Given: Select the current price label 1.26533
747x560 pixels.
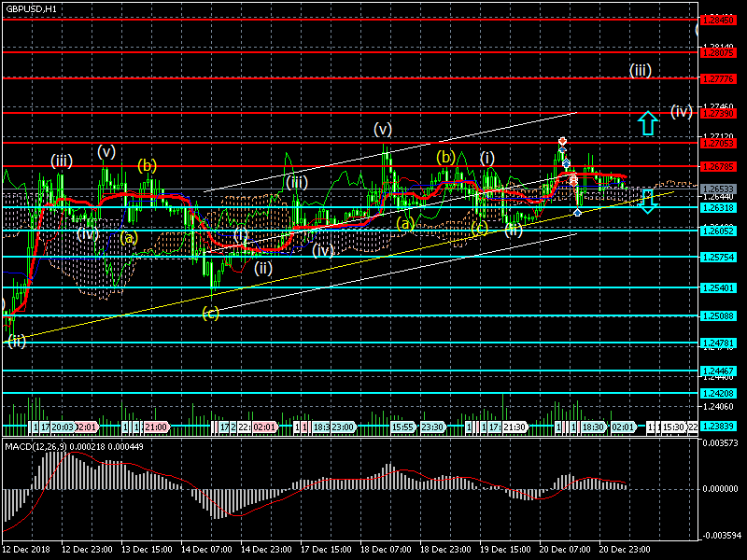Looking at the screenshot, I should pos(718,189).
